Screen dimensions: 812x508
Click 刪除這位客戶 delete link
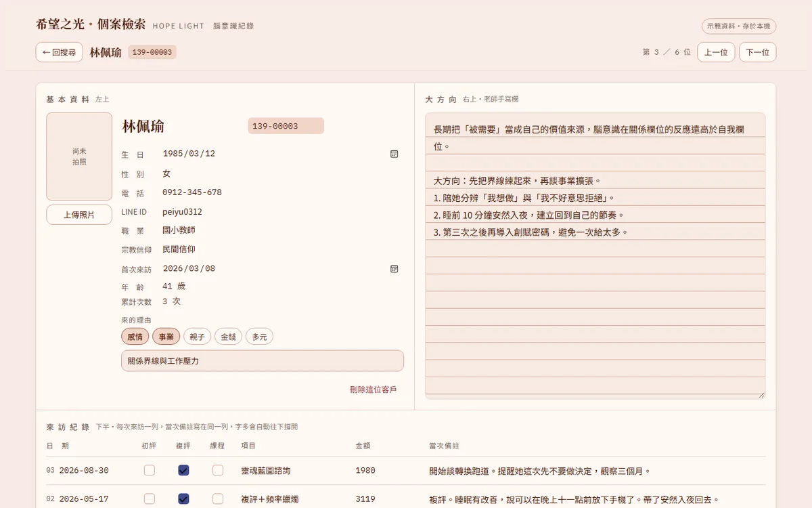point(374,389)
